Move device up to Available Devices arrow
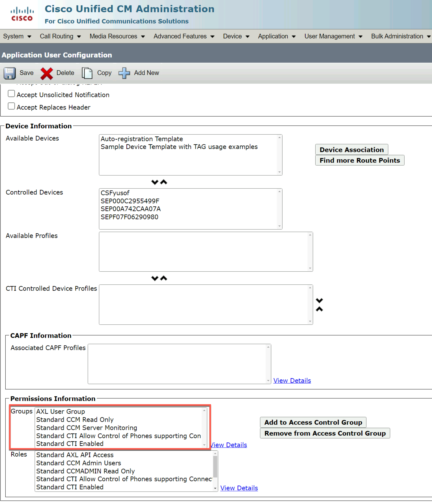 [164, 182]
